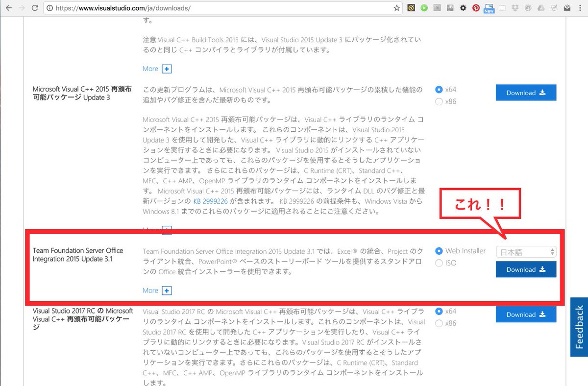This screenshot has width=588, height=386.
Task: Download Visual Studio 2017 RC C++ package
Action: tap(526, 314)
